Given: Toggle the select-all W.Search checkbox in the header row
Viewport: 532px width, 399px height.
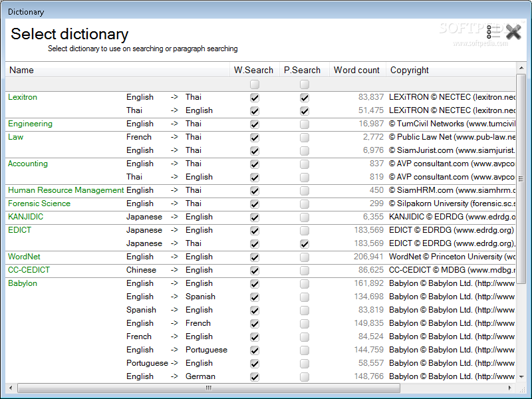Looking at the screenshot, I should [x=255, y=84].
